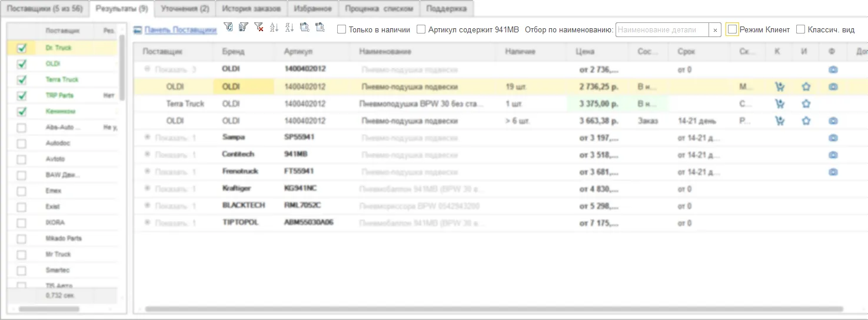Click the Панель Поставщики link
This screenshot has height=320, width=868.
(181, 30)
